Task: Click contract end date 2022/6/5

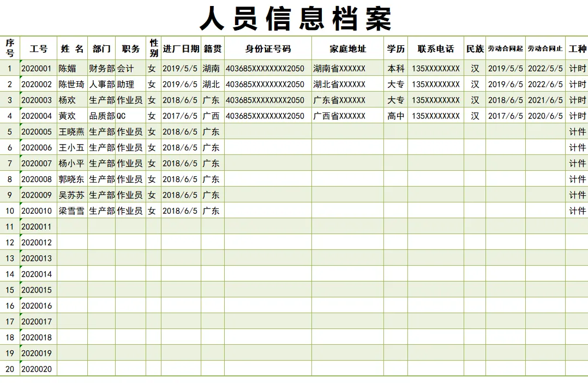Action: point(545,84)
